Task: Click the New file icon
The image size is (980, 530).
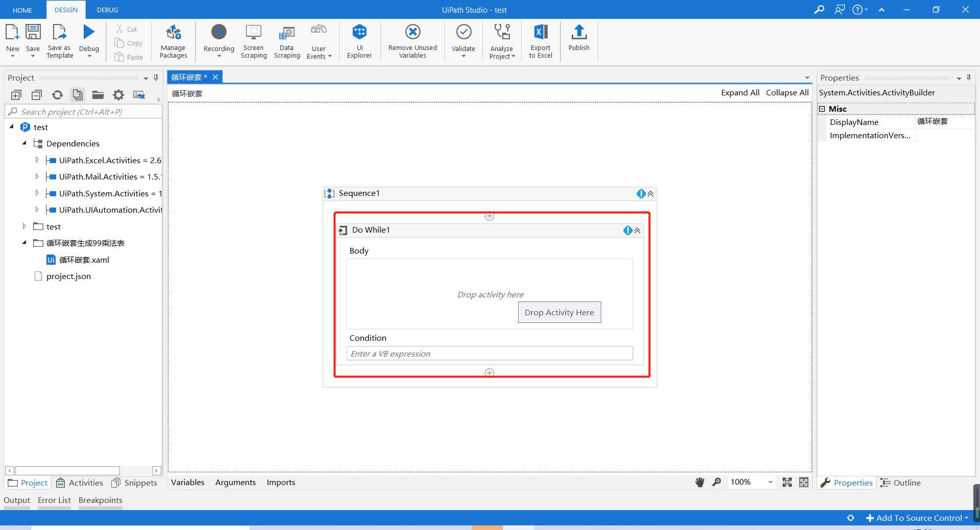Action: (x=12, y=33)
